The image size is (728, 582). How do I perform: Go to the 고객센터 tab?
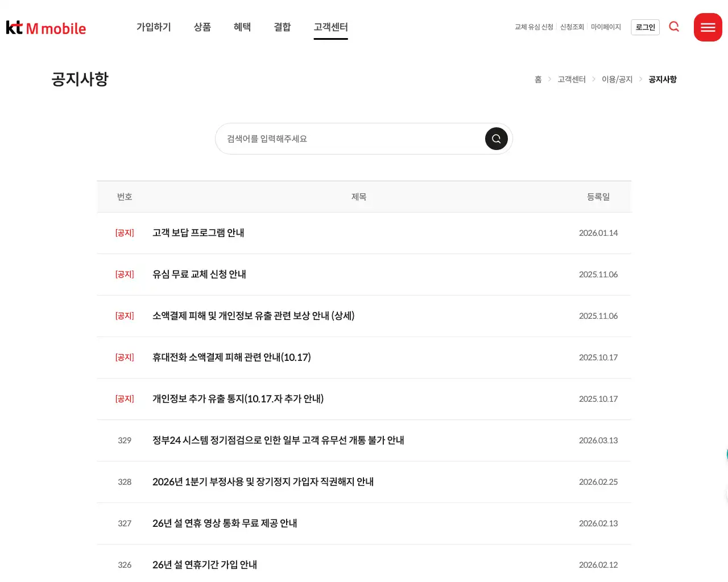[330, 27]
